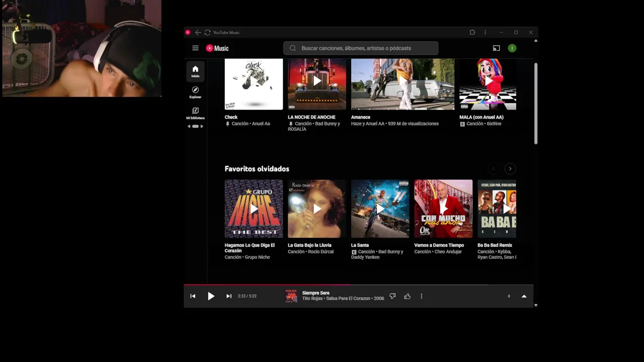Go to Inicio in the sidebar
The height and width of the screenshot is (362, 644).
pyautogui.click(x=195, y=71)
